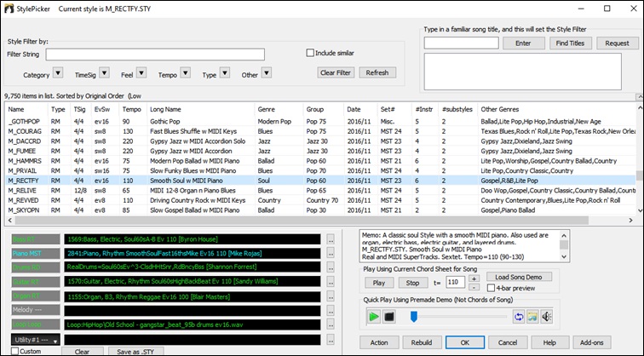Open the '..' selector for the Loop track
644x356 pixels.
click(x=331, y=324)
